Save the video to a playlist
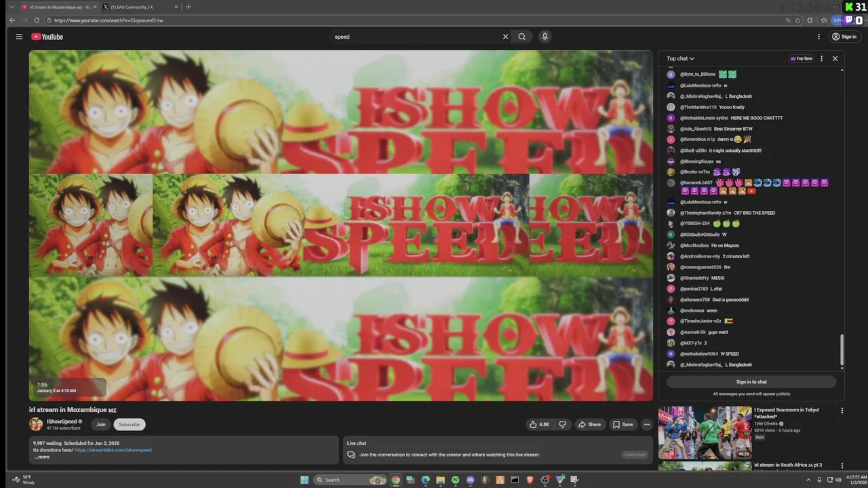This screenshot has height=488, width=868. pos(623,424)
